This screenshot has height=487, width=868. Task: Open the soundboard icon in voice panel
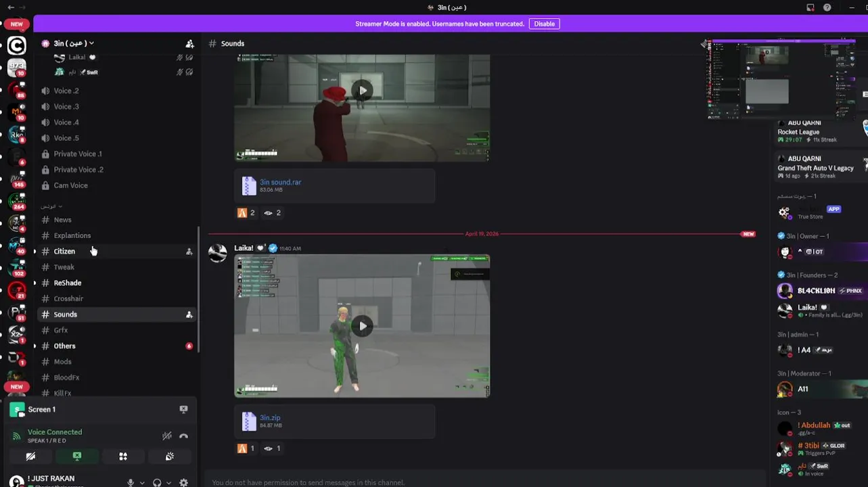[x=170, y=457]
